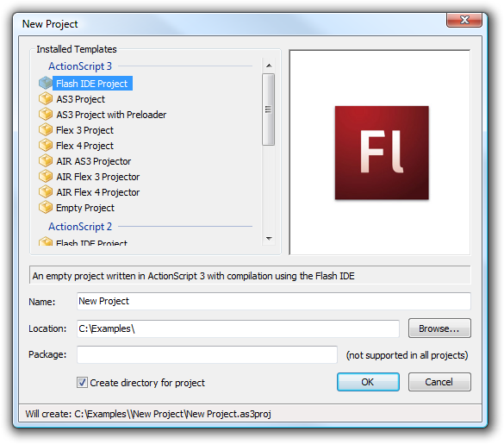Screen dimensions: 504x444
Task: Confirm with the OK button
Action: [x=368, y=382]
